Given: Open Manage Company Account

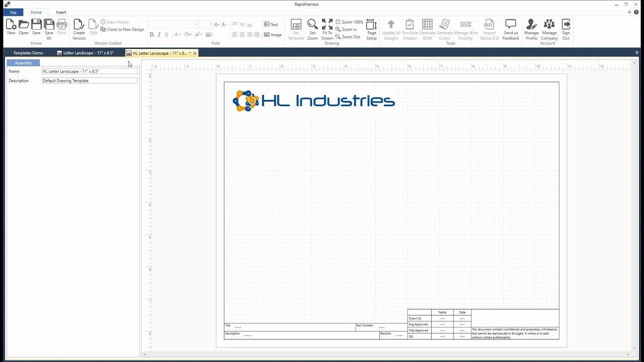Looking at the screenshot, I should click(549, 29).
